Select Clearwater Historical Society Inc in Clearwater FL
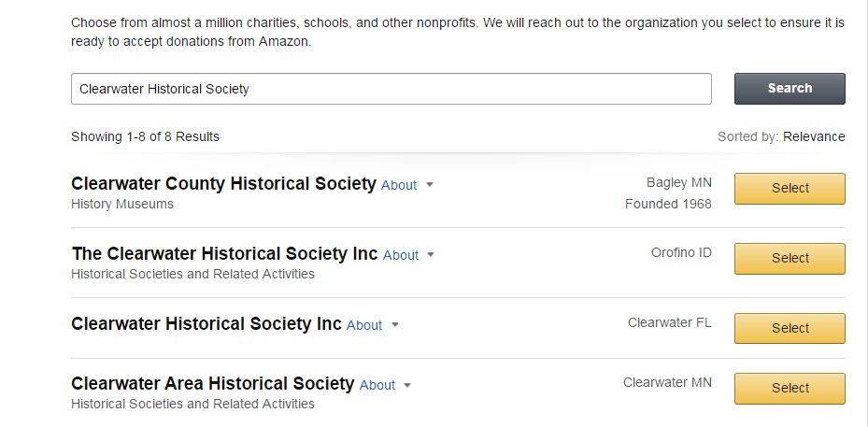Screen dimensions: 868x427 pyautogui.click(x=790, y=328)
